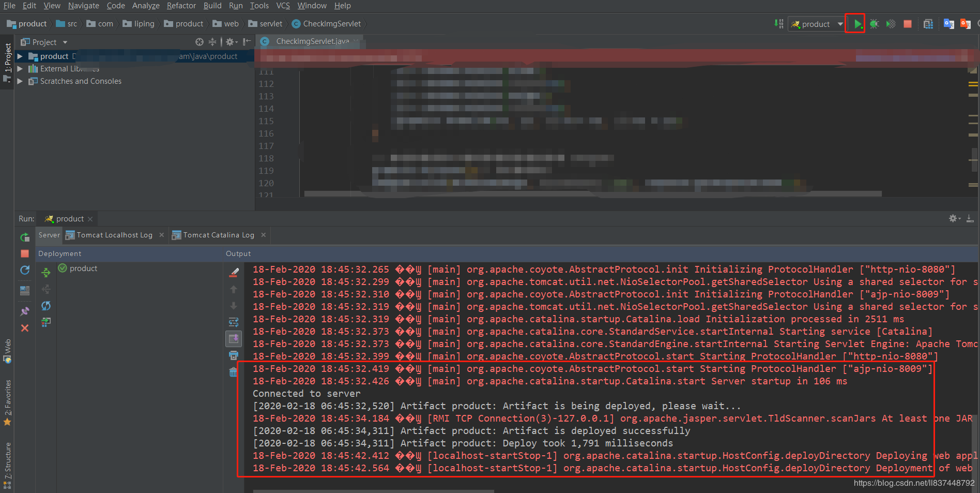This screenshot has width=980, height=493.
Task: Click the red X to close the Run session
Action: [25, 328]
